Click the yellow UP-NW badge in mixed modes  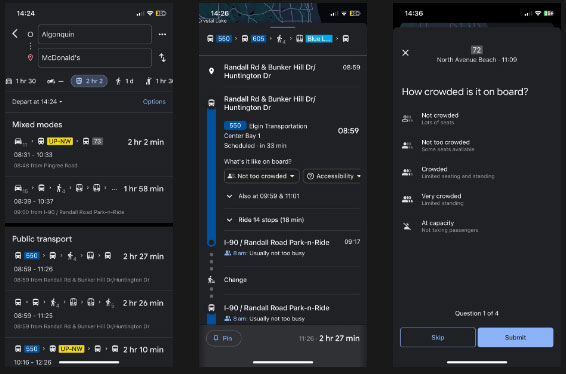coord(60,141)
